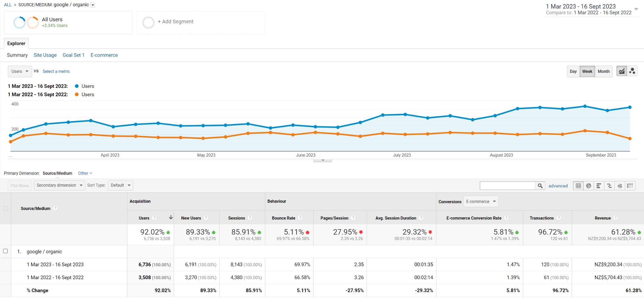Click the 00:02:14 session duration cell
The image size is (644, 299).
(424, 277)
